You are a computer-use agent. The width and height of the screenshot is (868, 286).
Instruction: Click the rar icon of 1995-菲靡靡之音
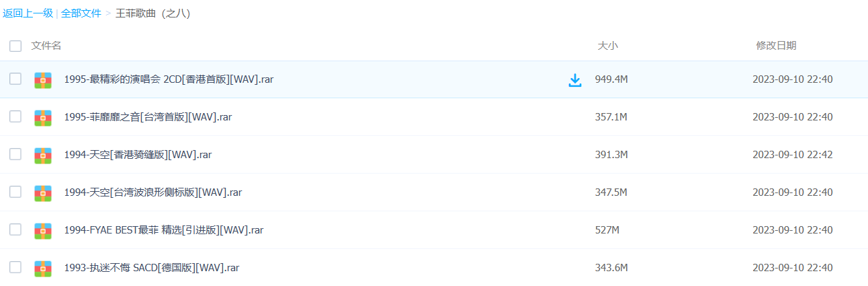(43, 117)
